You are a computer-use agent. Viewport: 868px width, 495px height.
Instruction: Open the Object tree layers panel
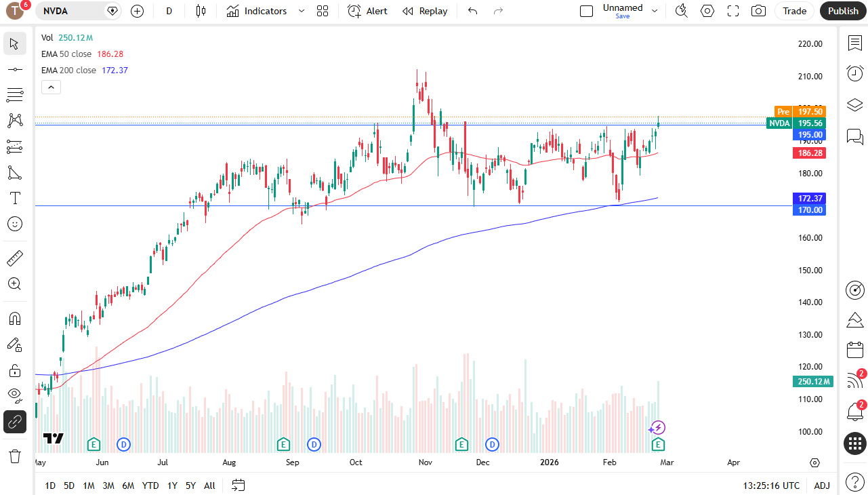tap(855, 104)
